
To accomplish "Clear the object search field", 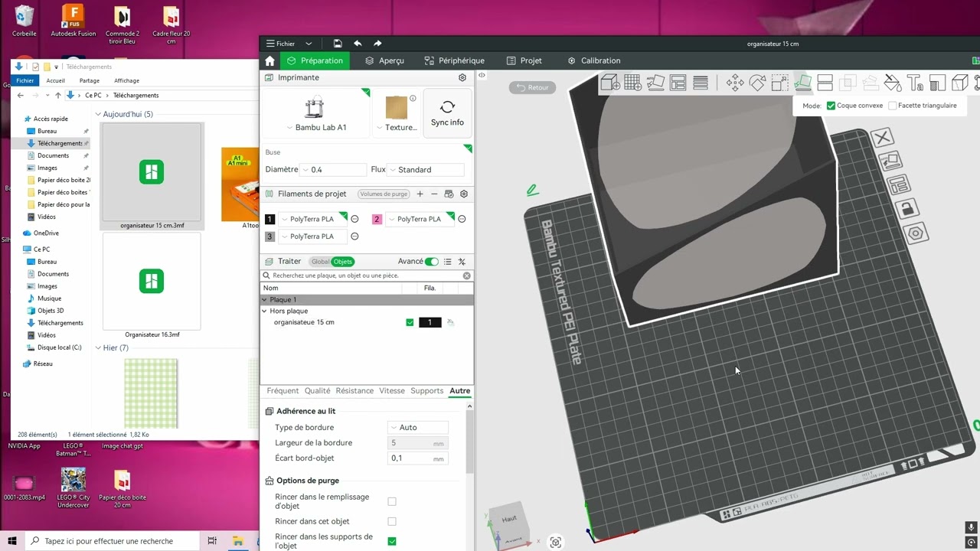I will tap(467, 275).
